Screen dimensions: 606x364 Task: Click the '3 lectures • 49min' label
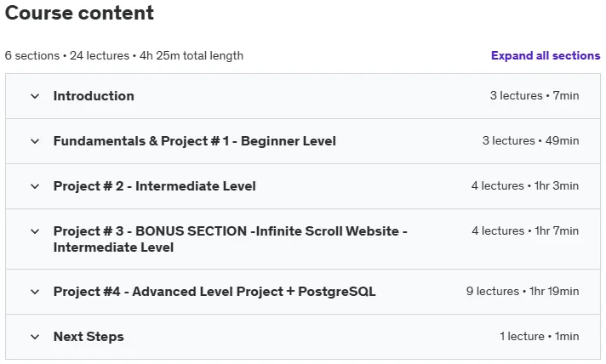530,140
